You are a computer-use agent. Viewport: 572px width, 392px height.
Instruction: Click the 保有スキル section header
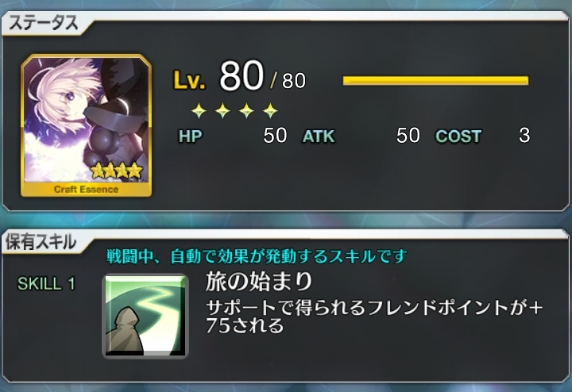[x=41, y=242]
